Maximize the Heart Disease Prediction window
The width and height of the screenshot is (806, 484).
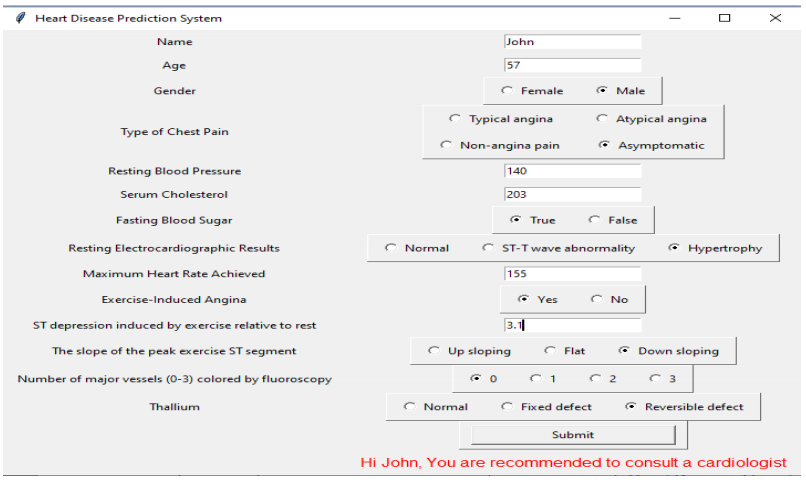pos(725,18)
